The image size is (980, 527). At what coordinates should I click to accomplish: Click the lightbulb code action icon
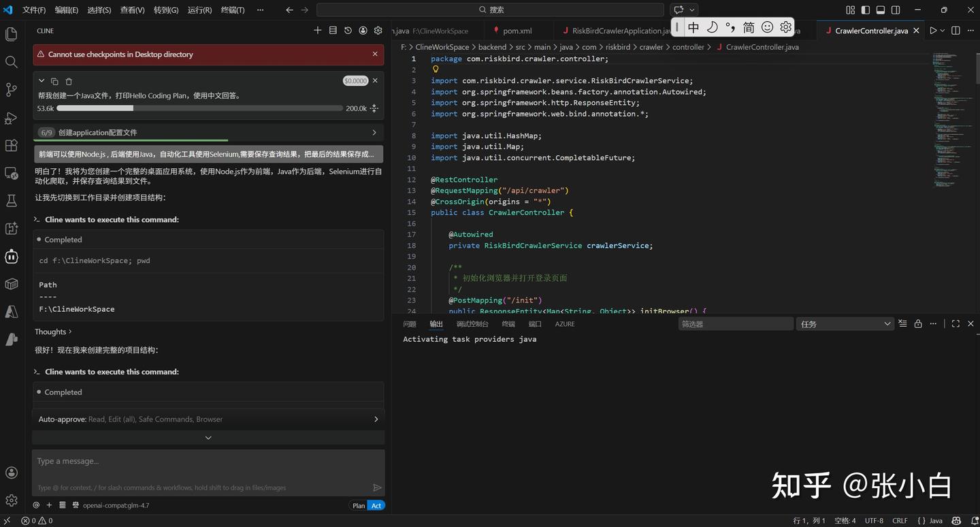coord(436,69)
